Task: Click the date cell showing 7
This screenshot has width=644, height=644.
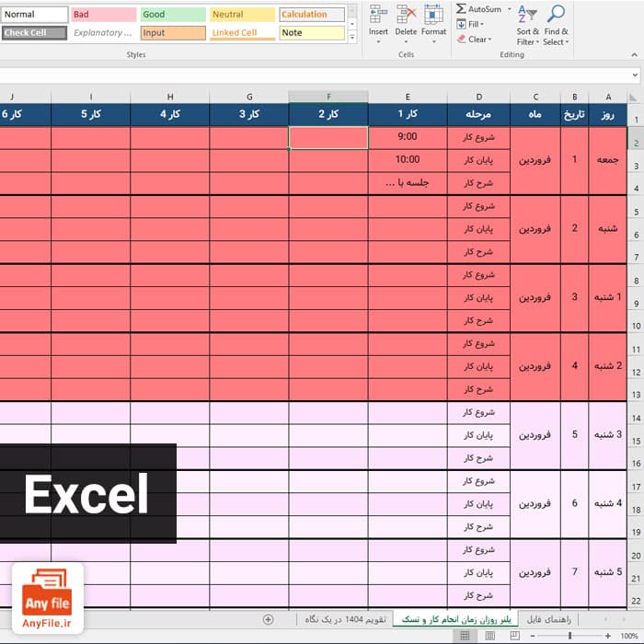Action: coord(575,572)
